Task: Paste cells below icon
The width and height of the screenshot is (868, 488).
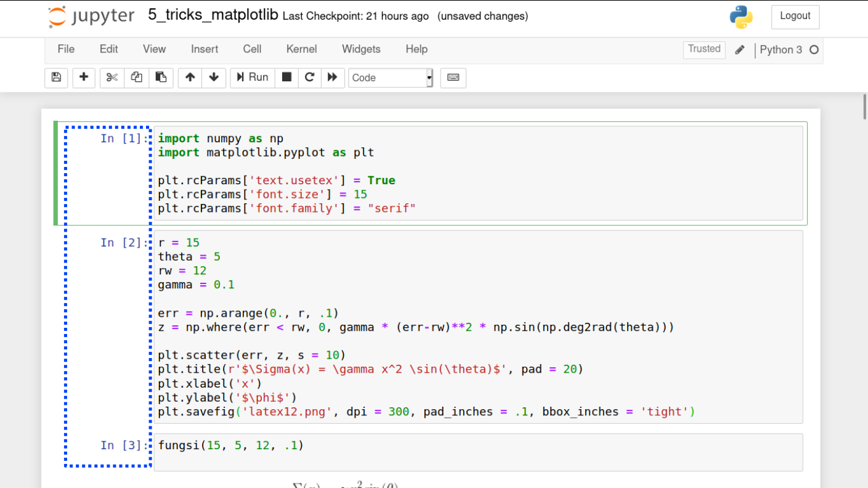Action: [x=161, y=78]
